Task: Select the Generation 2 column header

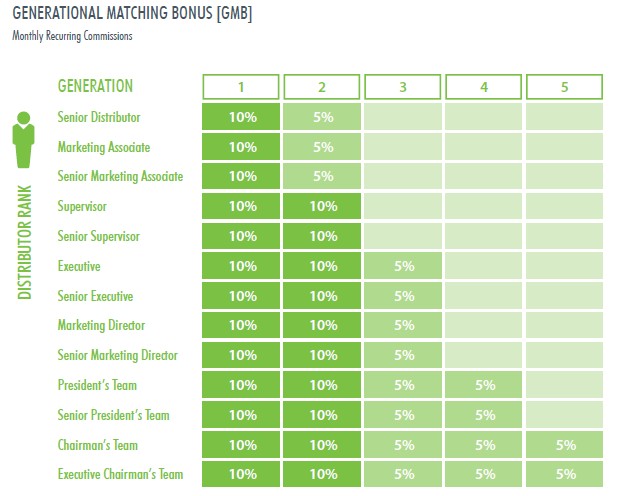Action: tap(322, 87)
